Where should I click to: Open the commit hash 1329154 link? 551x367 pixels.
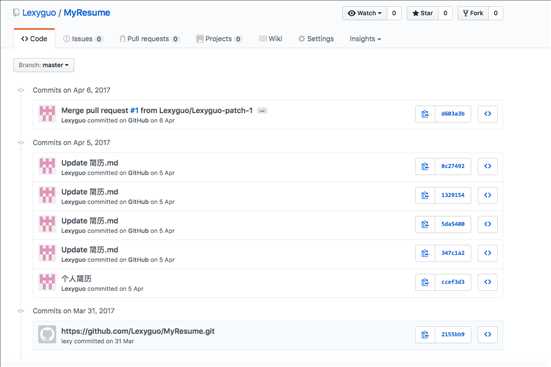(x=453, y=195)
